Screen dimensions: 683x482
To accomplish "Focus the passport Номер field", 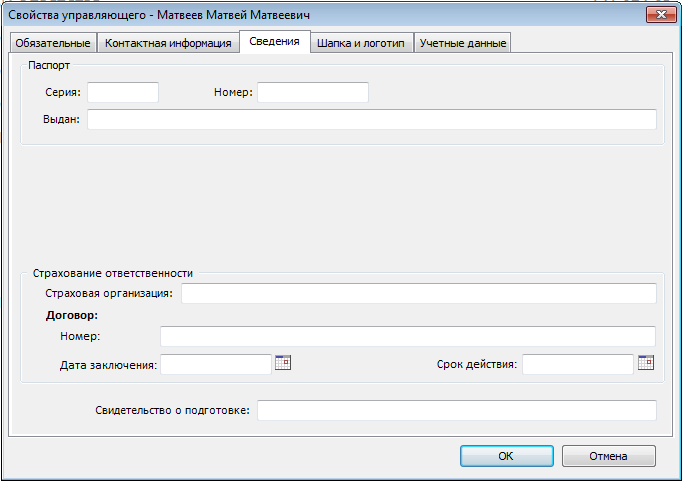I will pos(313,92).
